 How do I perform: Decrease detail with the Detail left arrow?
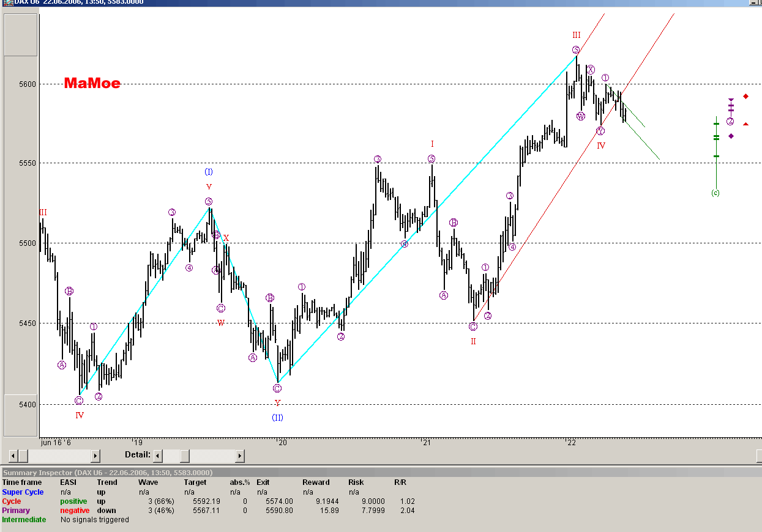158,456
